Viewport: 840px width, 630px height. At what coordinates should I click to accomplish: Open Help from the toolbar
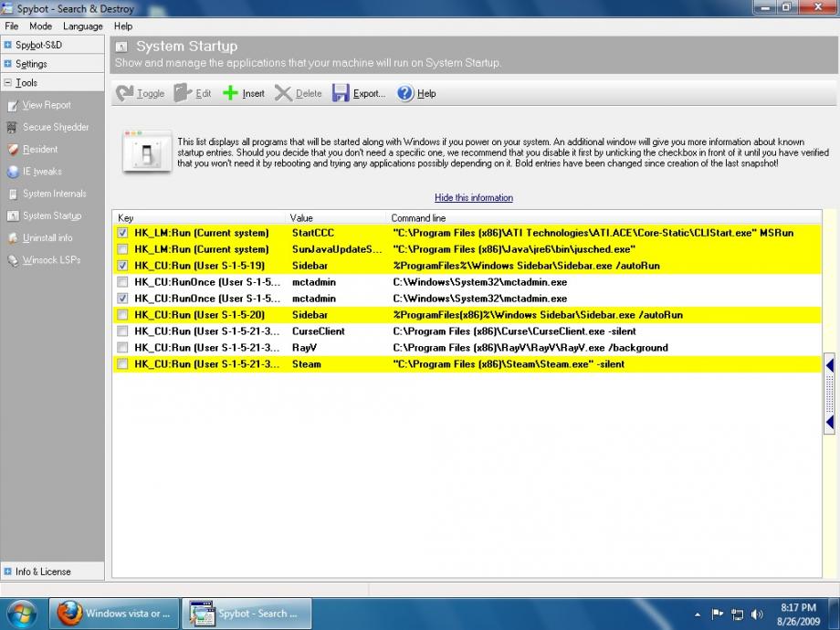[x=416, y=93]
